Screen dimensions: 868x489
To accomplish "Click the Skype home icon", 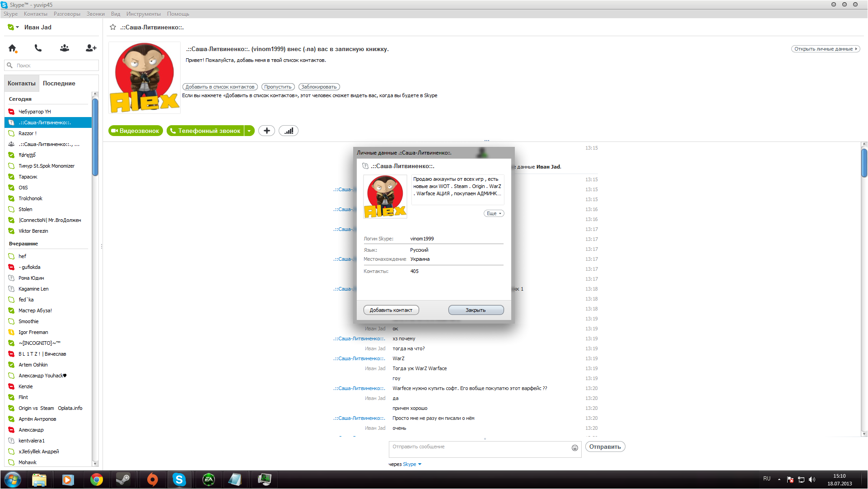I will point(12,48).
